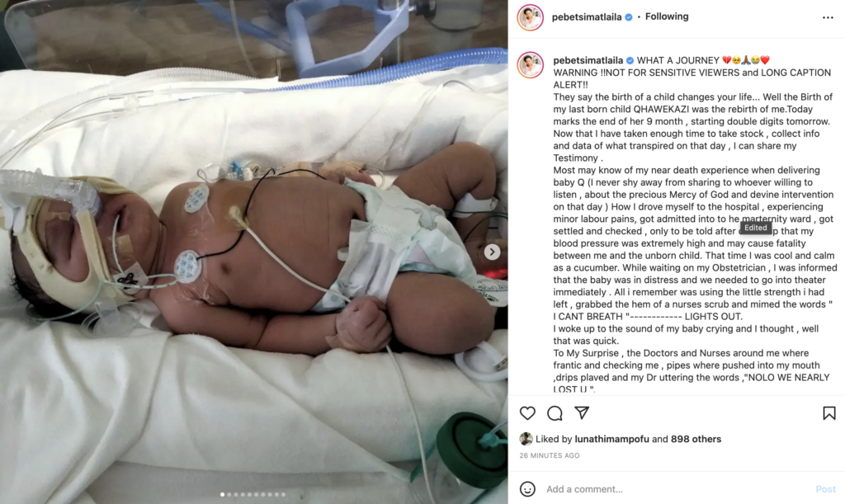Click the header profile picture of pebetsimatlaila
The image size is (845, 504).
click(x=530, y=18)
